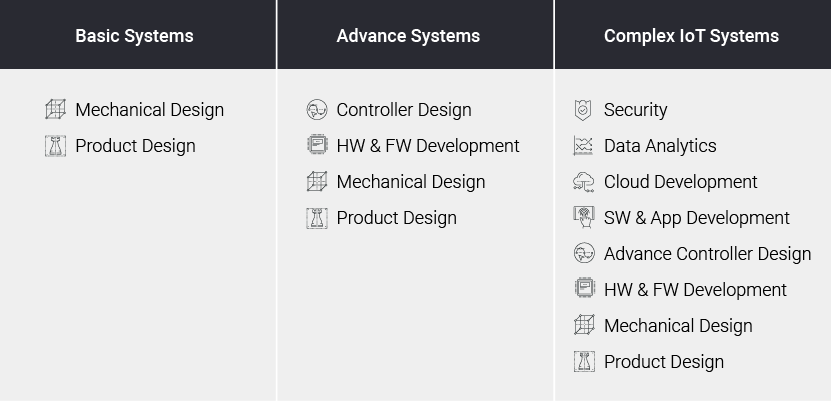
Task: Click the cube icon beside Mechanical Design in Basic Systems
Action: pyautogui.click(x=55, y=110)
